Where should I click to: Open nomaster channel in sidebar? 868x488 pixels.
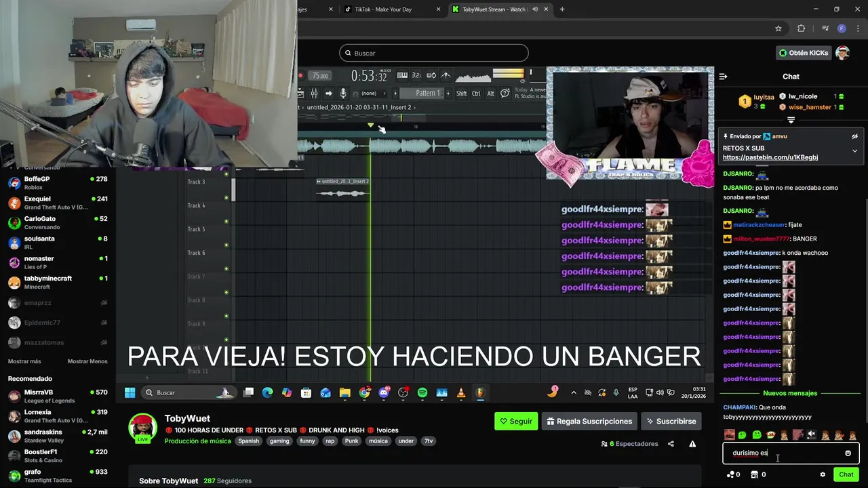(x=58, y=262)
